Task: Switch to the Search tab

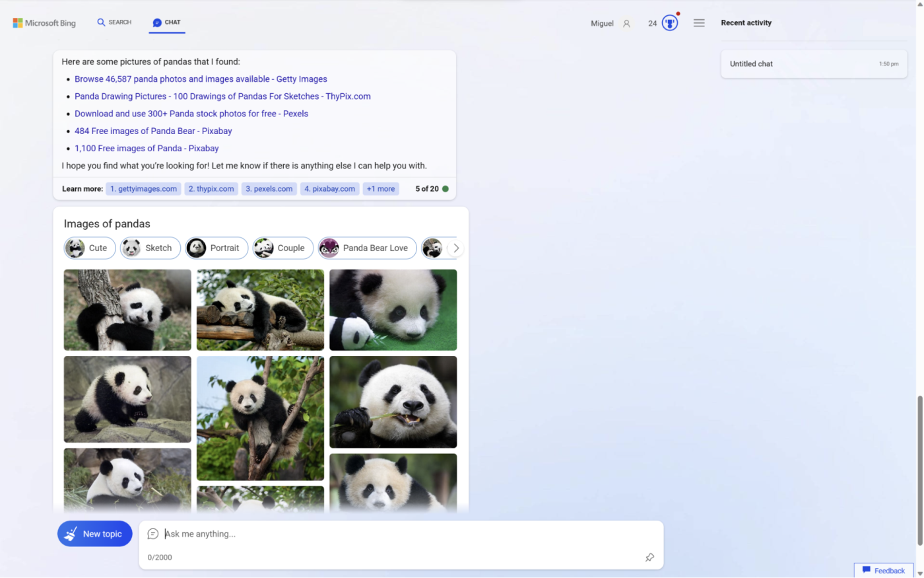Action: [x=114, y=22]
